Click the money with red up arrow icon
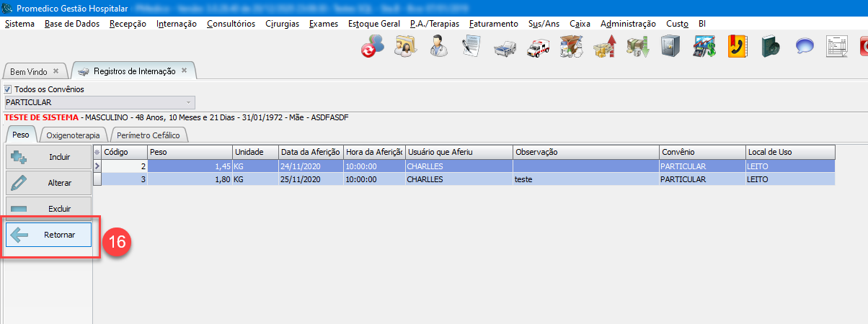This screenshot has height=324, width=868. (604, 47)
